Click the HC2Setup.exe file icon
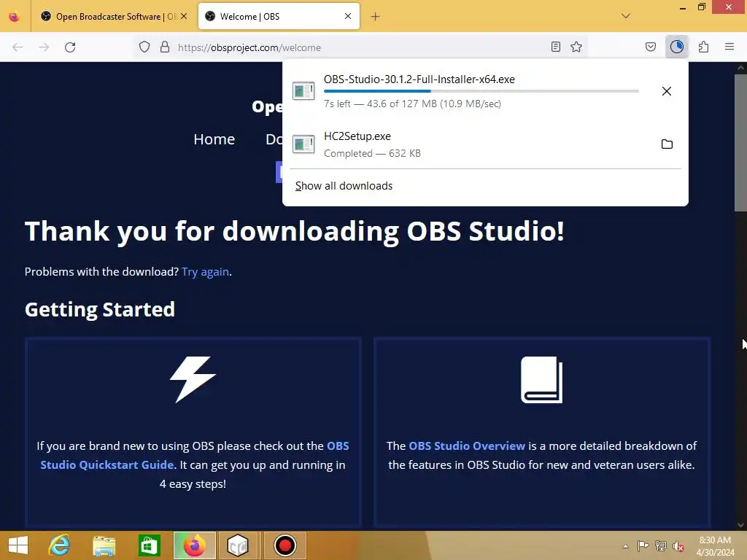 (x=303, y=144)
